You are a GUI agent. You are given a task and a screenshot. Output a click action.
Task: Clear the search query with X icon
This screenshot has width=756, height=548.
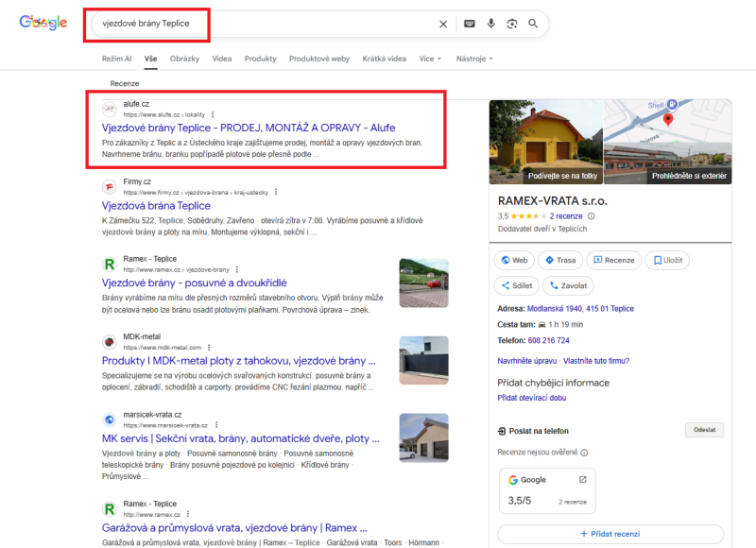(x=443, y=24)
